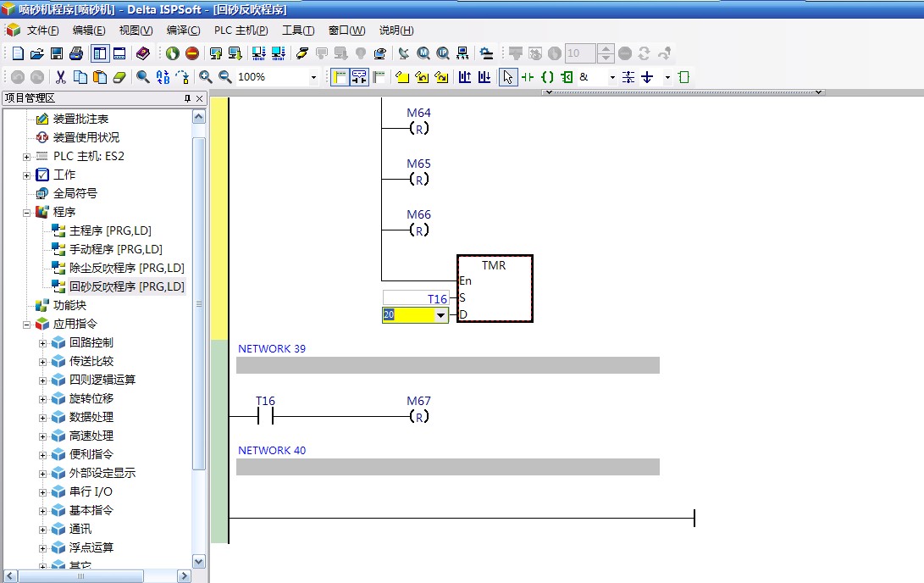The image size is (924, 583).
Task: Open the 编译(C) menu
Action: click(183, 31)
